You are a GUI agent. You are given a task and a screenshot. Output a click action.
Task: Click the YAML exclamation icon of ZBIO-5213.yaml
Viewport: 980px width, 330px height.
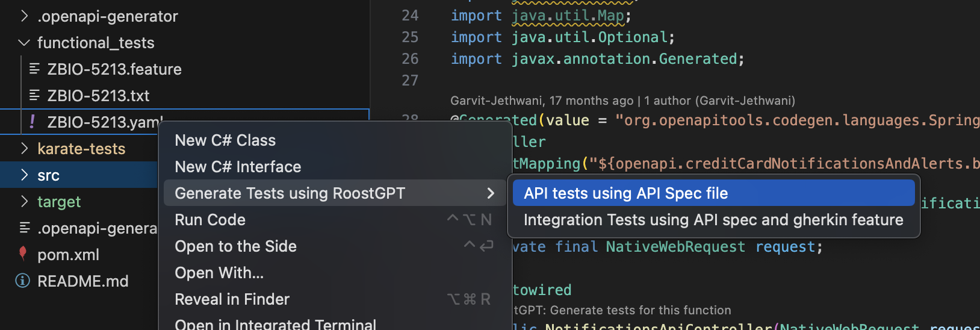pos(32,122)
